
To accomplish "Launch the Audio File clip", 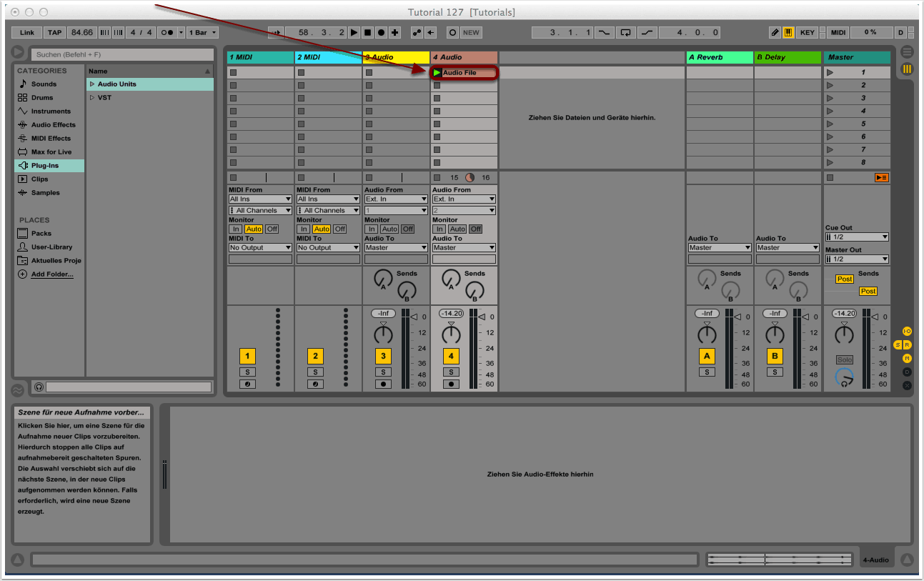I will tap(437, 73).
